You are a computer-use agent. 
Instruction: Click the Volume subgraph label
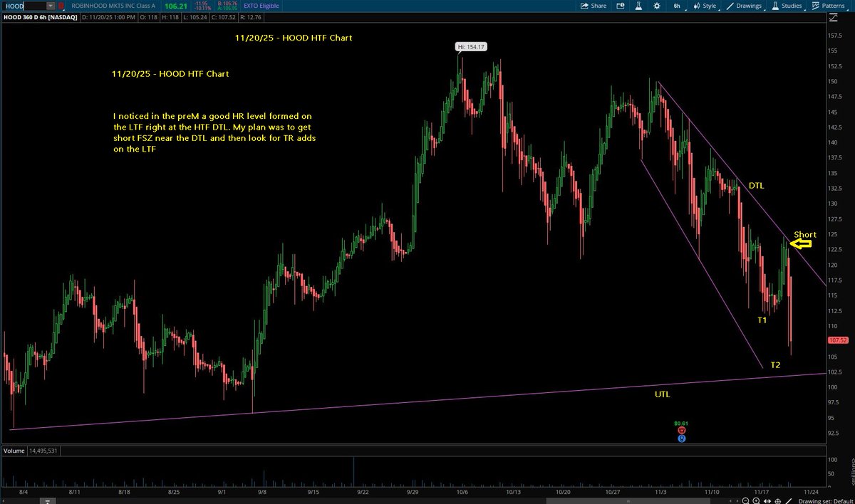(x=14, y=451)
